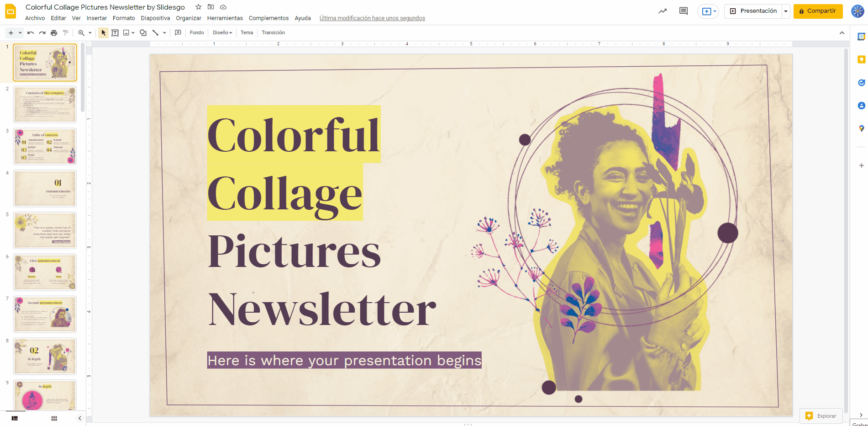Star the presentation as favorite
Screen dimensions: 868x426
pos(198,7)
